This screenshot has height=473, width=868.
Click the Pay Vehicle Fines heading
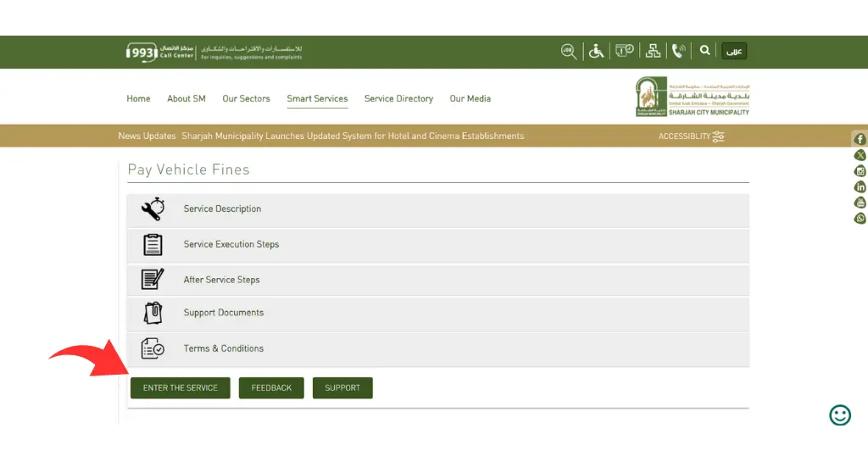click(188, 170)
